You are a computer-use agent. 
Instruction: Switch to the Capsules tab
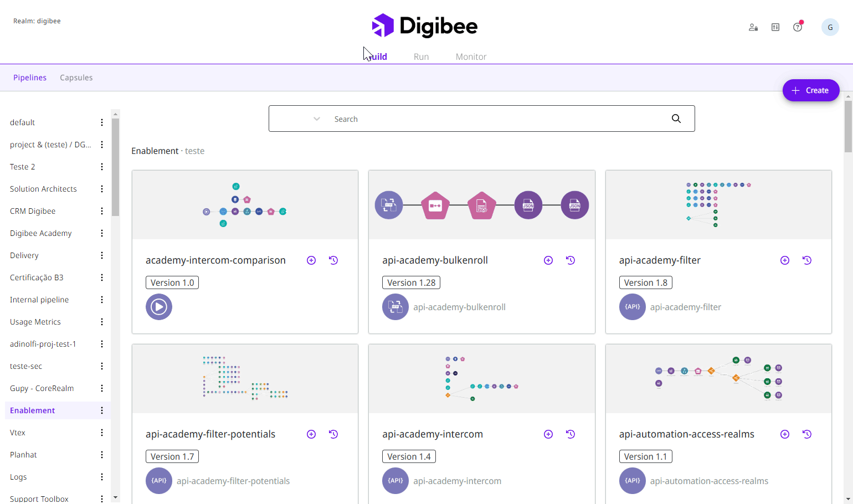(x=76, y=78)
